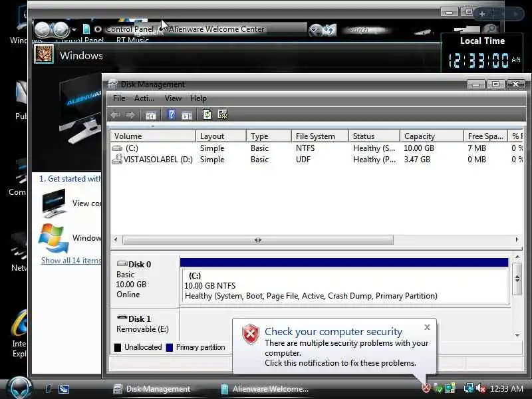Click the red security shield in notification balloon
The width and height of the screenshot is (532, 399).
(251, 334)
